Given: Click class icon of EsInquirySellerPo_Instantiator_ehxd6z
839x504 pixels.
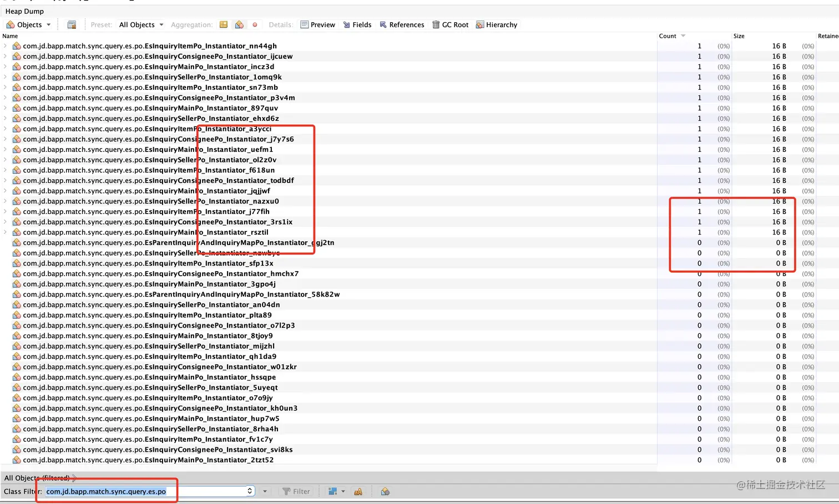Looking at the screenshot, I should tap(17, 118).
